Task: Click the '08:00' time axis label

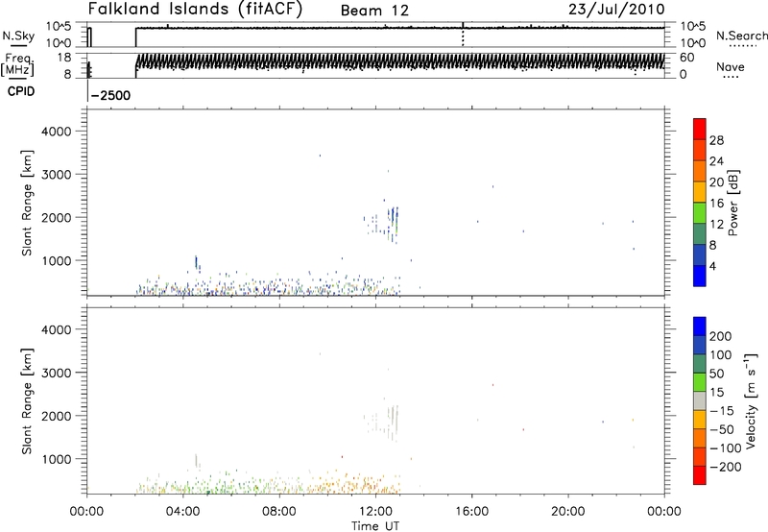Action: point(279,512)
